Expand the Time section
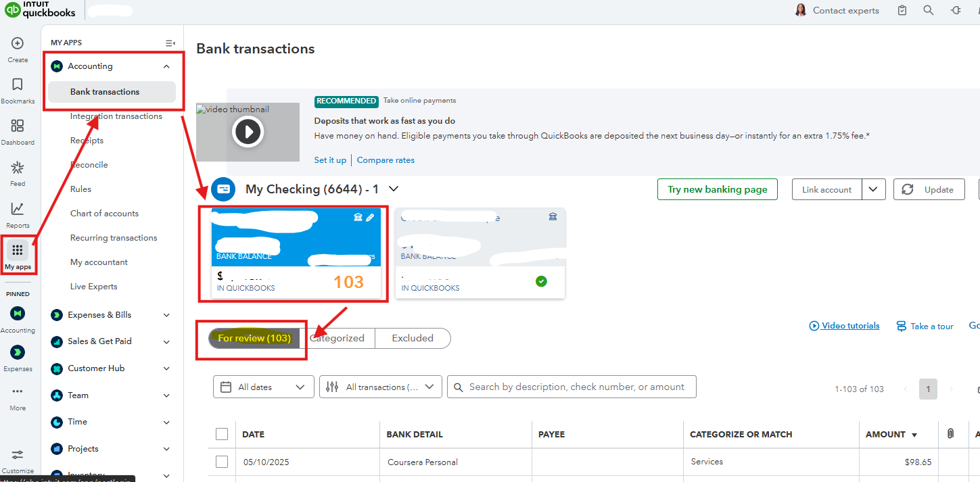Image resolution: width=980 pixels, height=482 pixels. (166, 423)
